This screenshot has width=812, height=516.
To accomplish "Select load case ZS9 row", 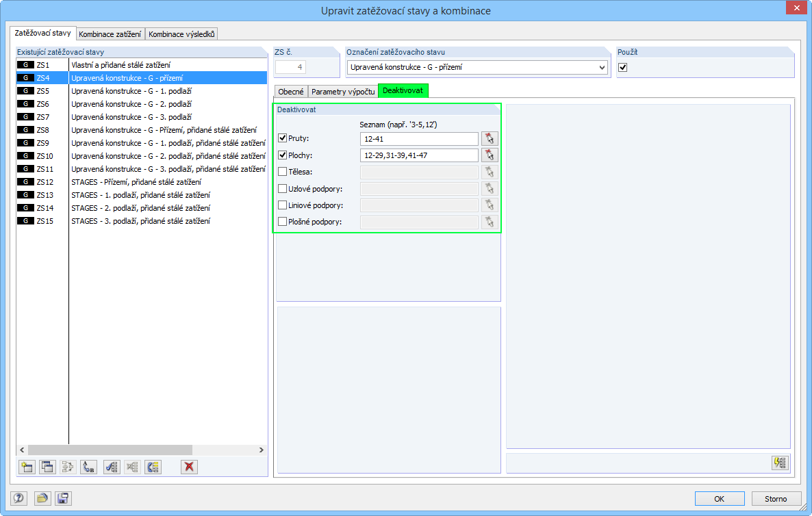I will [142, 143].
